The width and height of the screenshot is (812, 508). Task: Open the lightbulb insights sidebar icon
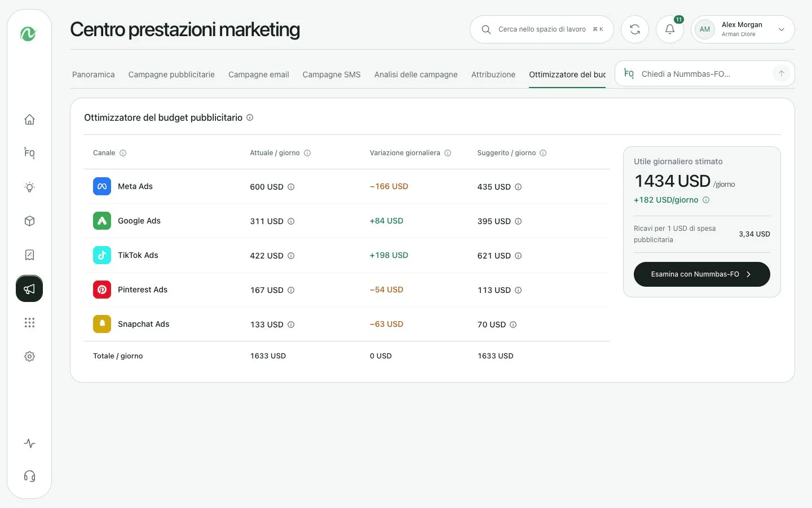pos(29,187)
